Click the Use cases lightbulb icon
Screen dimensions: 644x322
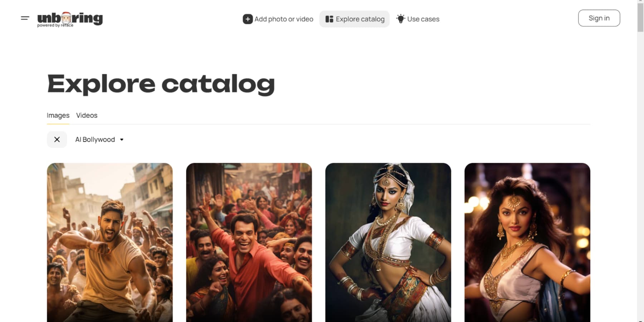tap(401, 19)
